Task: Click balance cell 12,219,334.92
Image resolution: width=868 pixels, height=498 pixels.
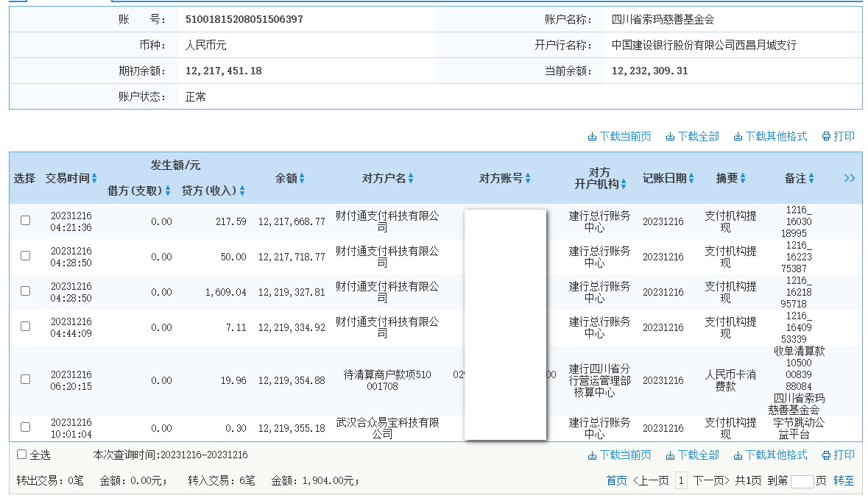Action: (292, 327)
